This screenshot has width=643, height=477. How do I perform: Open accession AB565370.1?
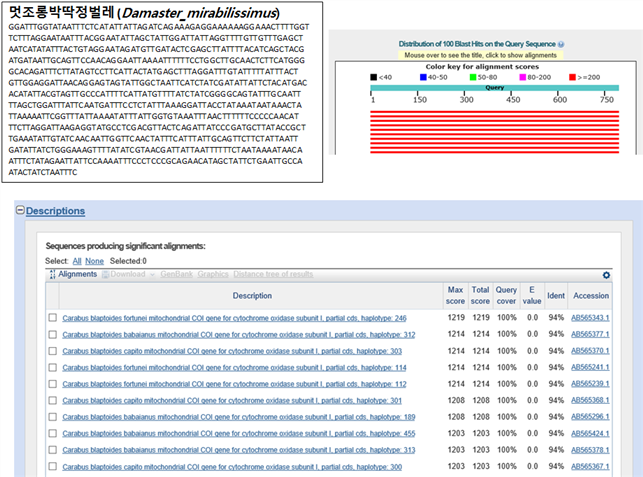(590, 351)
